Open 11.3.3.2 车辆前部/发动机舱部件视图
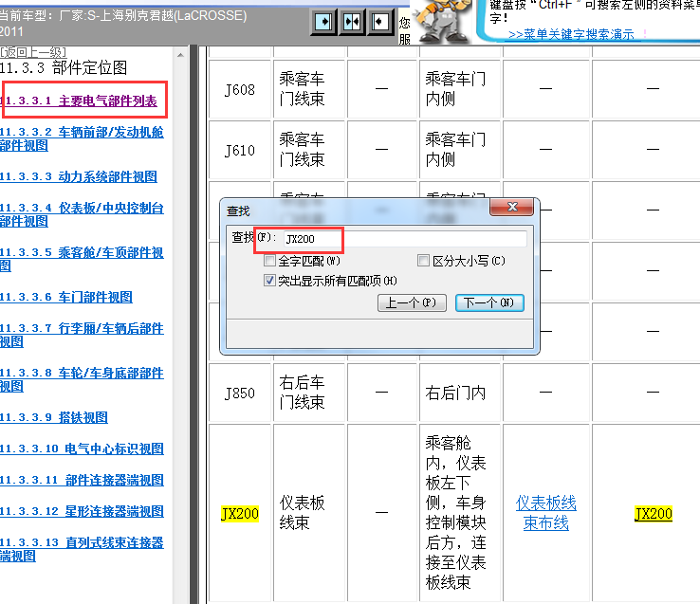This screenshot has height=604, width=700. click(x=82, y=138)
